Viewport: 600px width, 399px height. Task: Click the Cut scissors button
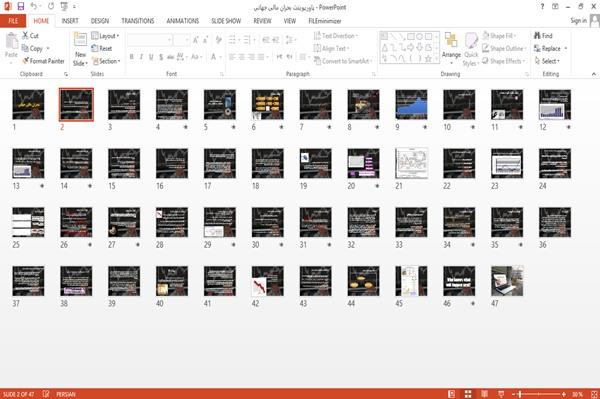click(30, 36)
